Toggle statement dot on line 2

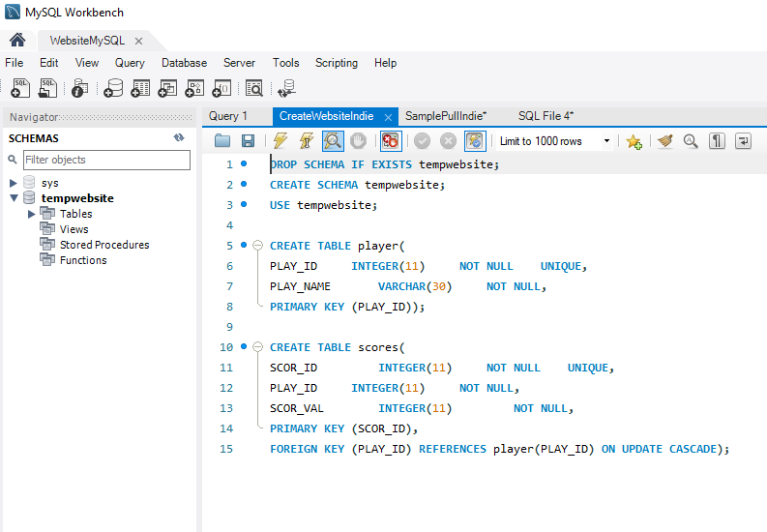tap(244, 184)
